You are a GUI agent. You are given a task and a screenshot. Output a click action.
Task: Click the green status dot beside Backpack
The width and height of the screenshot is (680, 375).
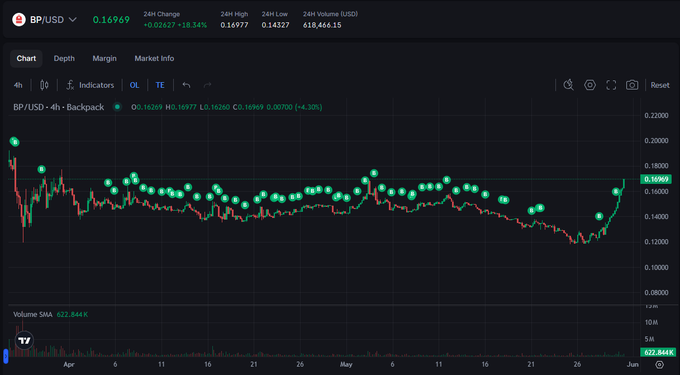pos(117,107)
